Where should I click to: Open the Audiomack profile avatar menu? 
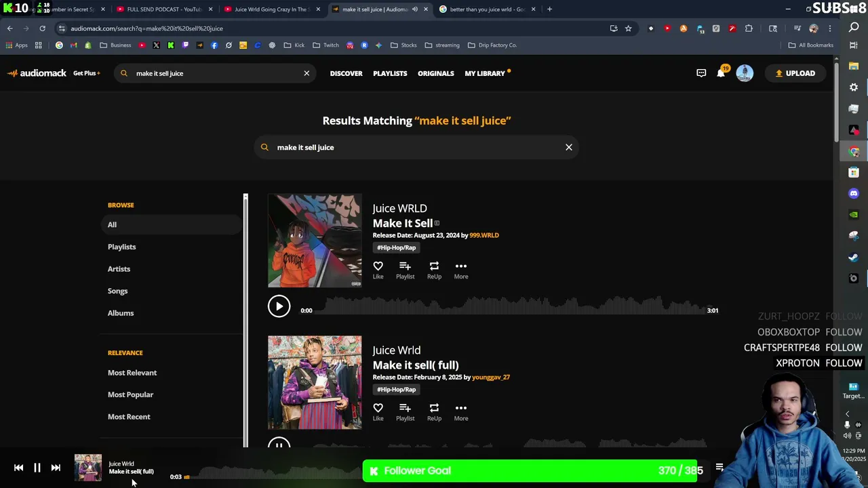coord(745,73)
